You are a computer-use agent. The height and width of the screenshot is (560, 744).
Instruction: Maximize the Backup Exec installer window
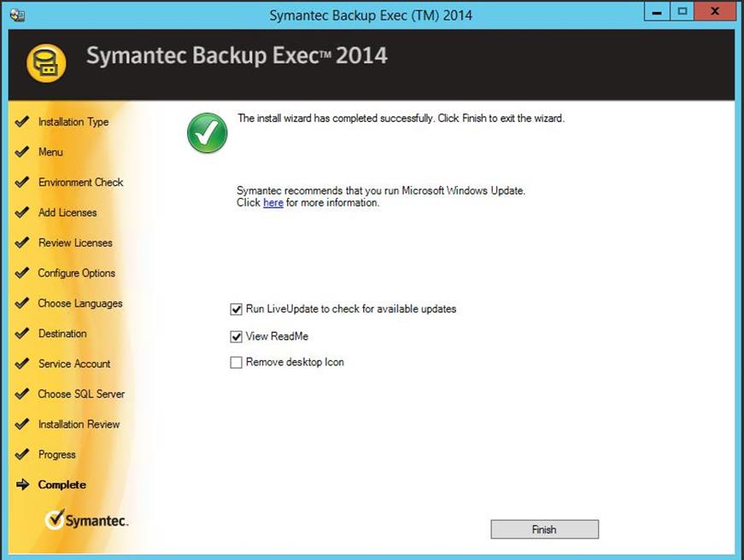click(682, 12)
